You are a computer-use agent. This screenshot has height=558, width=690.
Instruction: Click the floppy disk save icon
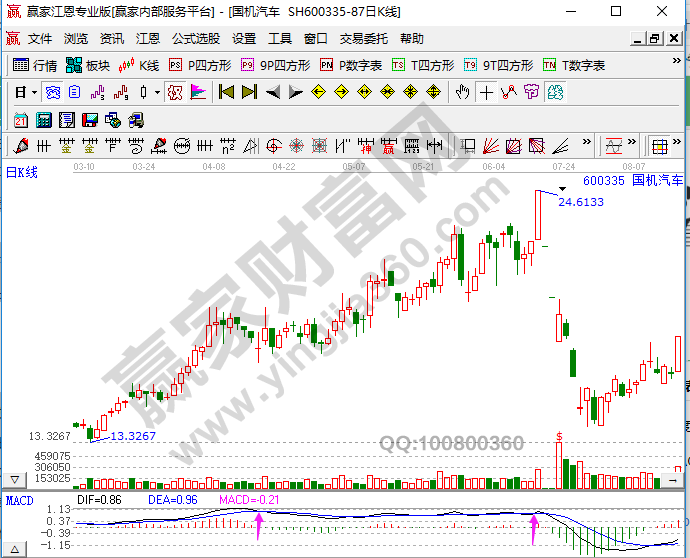90,120
